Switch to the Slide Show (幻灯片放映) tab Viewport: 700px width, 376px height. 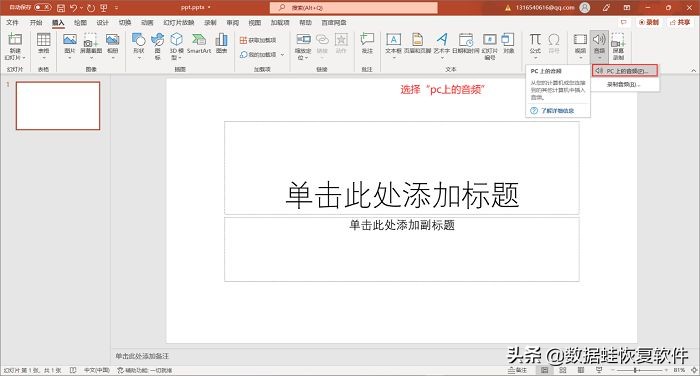pyautogui.click(x=179, y=22)
